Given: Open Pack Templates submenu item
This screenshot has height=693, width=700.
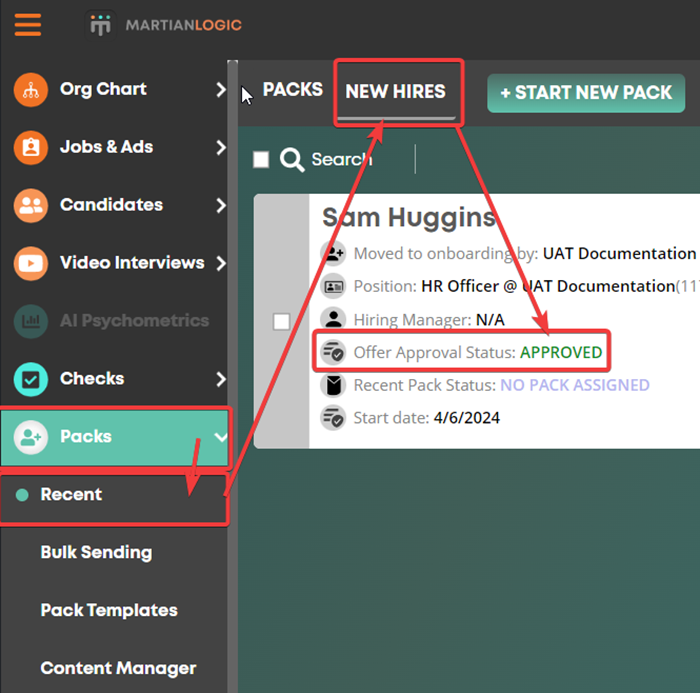Looking at the screenshot, I should coord(109,610).
